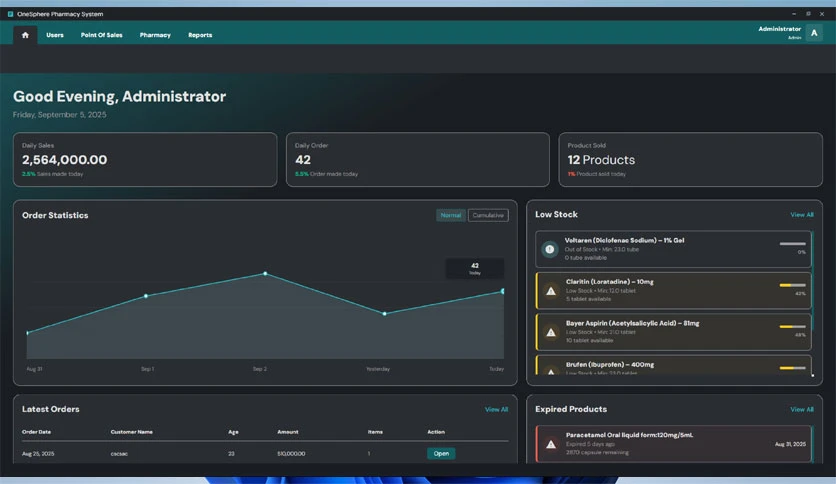This screenshot has width=836, height=484.
Task: Click View All in Low Stock panel
Action: [802, 215]
